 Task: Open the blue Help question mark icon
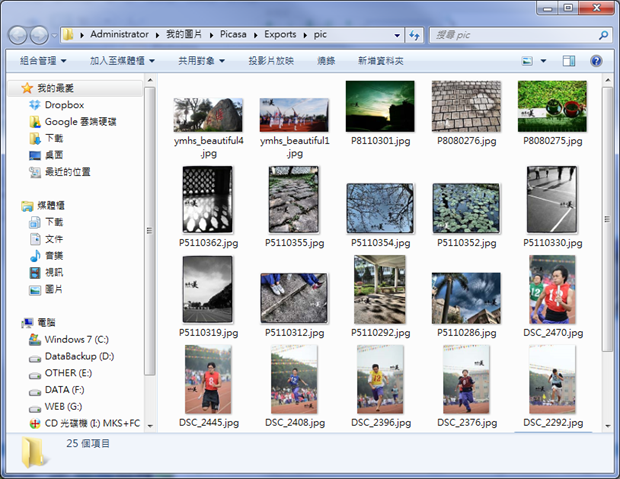tap(596, 61)
